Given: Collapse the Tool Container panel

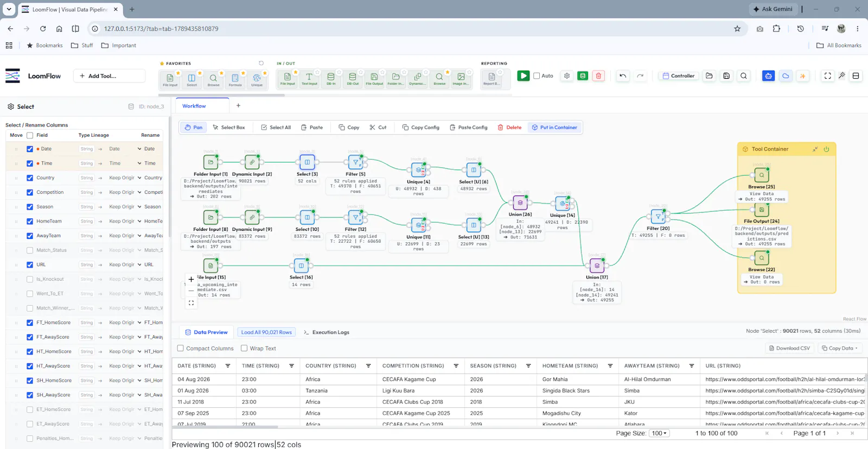Looking at the screenshot, I should [x=815, y=149].
